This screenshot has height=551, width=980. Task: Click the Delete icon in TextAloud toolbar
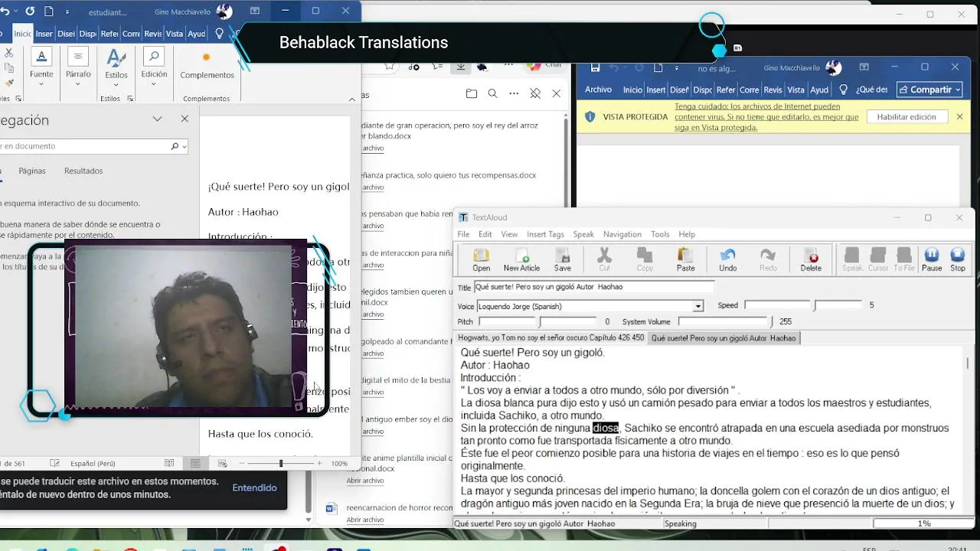point(811,259)
